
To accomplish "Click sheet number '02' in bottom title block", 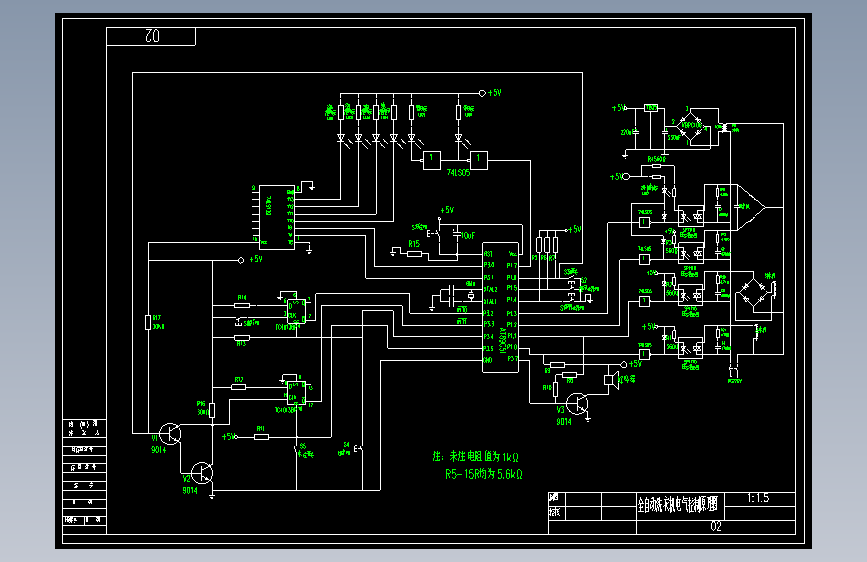I will pyautogui.click(x=716, y=527).
